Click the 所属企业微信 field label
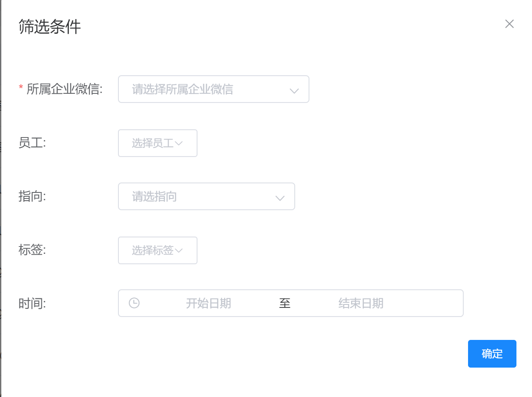The width and height of the screenshot is (532, 397). 64,90
